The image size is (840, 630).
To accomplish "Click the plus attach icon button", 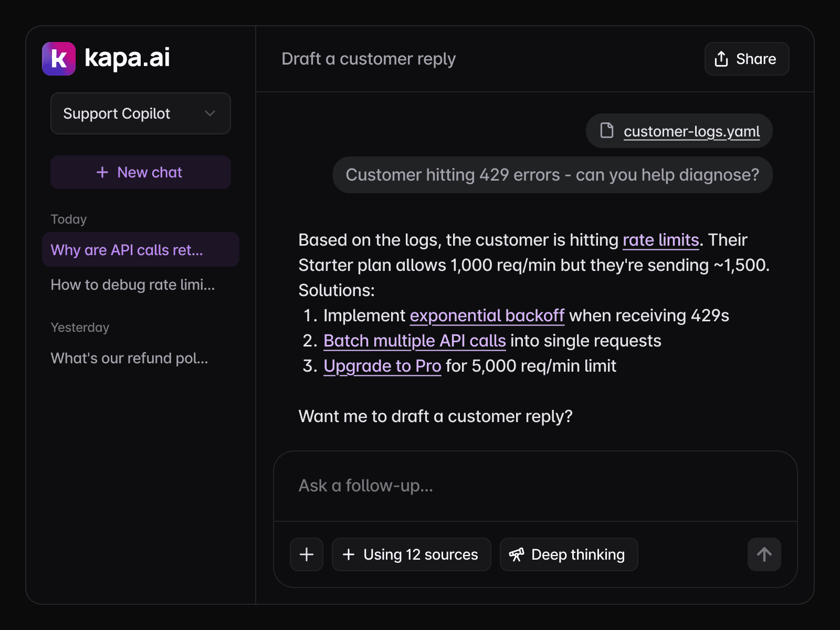I will [307, 554].
